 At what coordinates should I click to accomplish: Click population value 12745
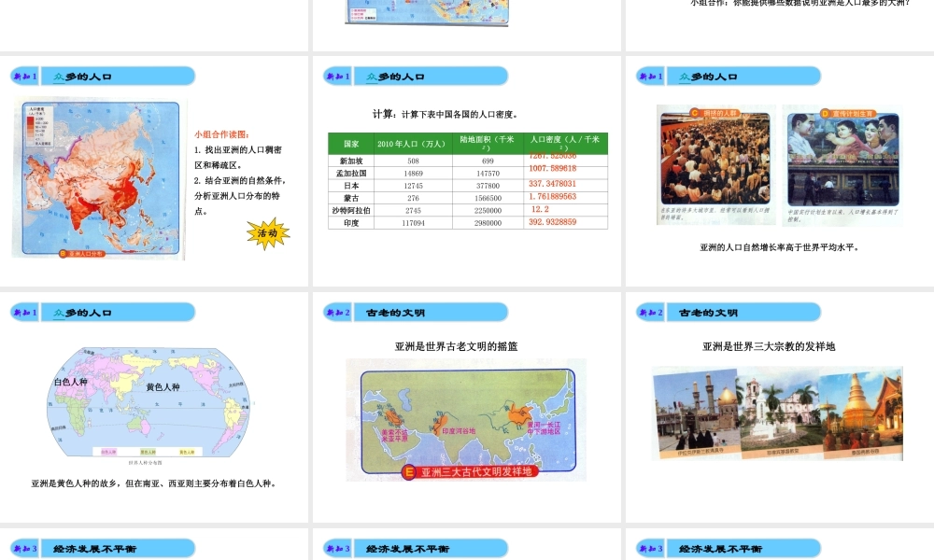[x=413, y=187]
